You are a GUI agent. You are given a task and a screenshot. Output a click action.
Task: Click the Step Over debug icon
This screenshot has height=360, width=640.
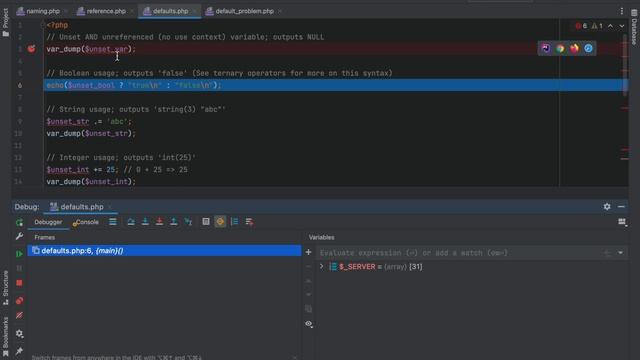131,222
